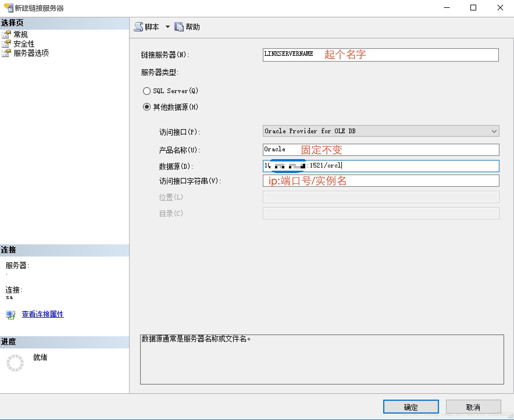
Task: Click the 数据源通常是服务器名称或文件名 description text
Action: click(x=196, y=339)
